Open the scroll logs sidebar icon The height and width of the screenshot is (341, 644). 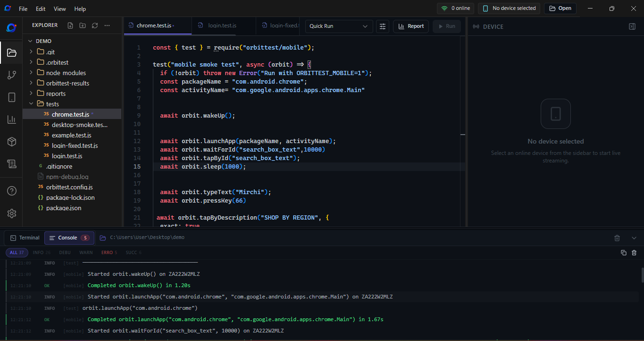[x=12, y=164]
